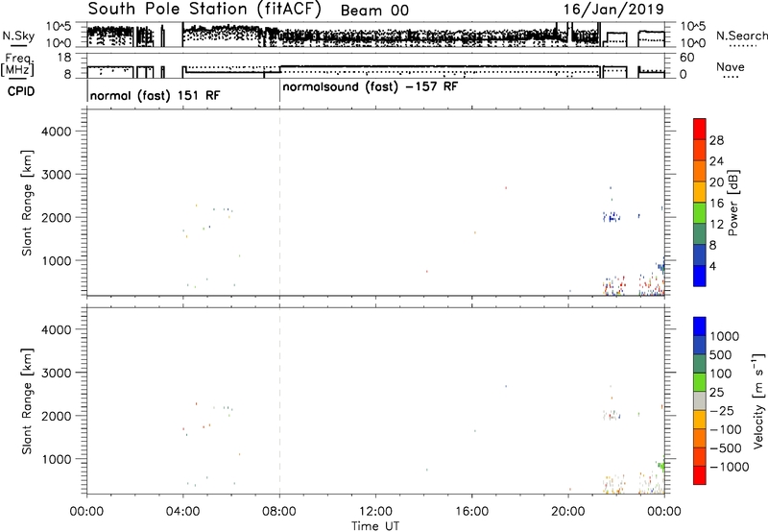Click the '60' Nave axis value
768x532 pixels.
[686, 58]
